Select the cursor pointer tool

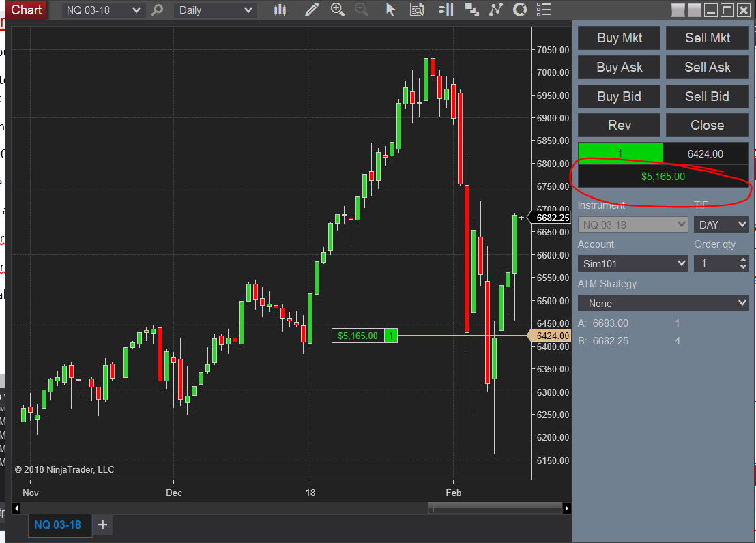click(x=390, y=10)
